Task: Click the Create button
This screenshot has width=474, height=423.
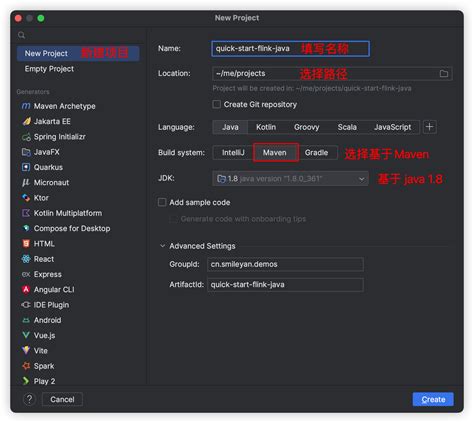Action: [433, 399]
